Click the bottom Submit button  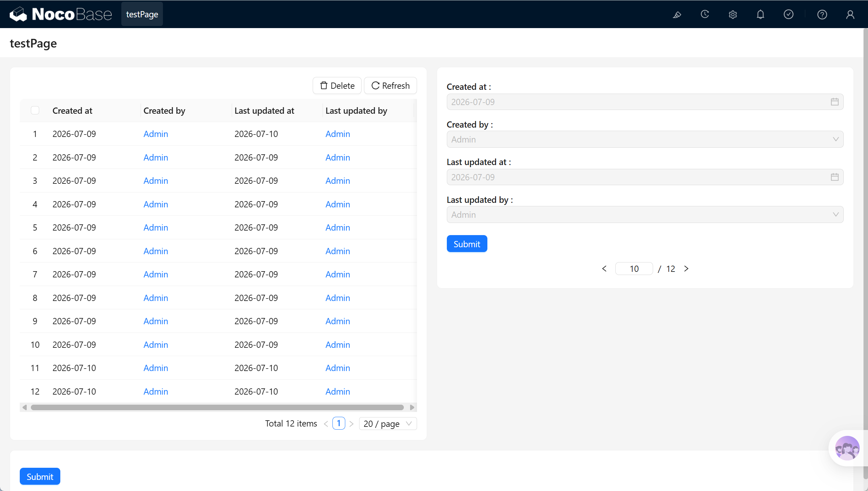coord(40,476)
